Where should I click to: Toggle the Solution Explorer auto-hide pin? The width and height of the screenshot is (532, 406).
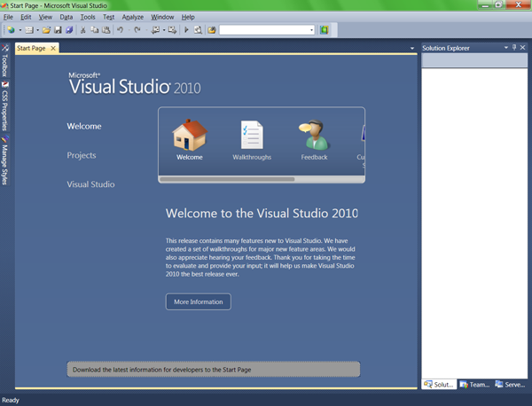[514, 48]
